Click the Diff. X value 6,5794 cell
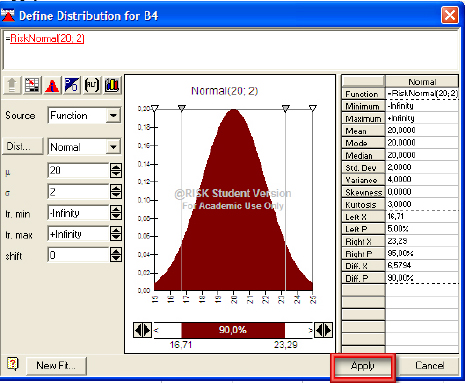This screenshot has width=465, height=383. click(423, 266)
